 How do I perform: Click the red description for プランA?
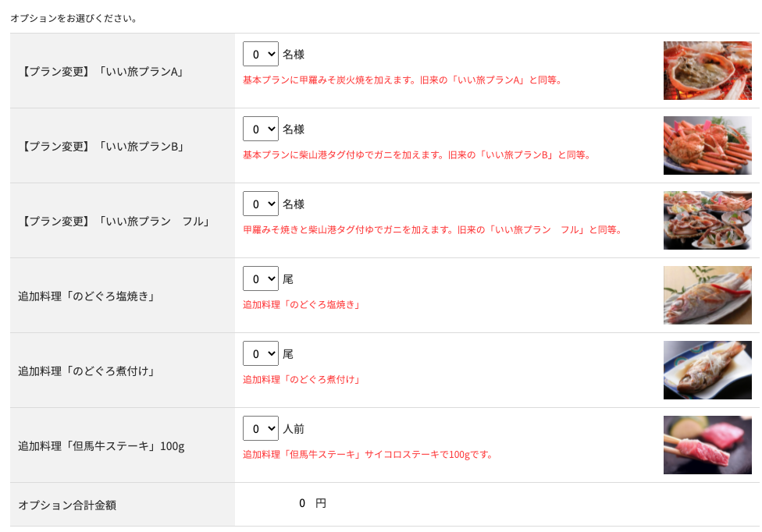point(404,80)
